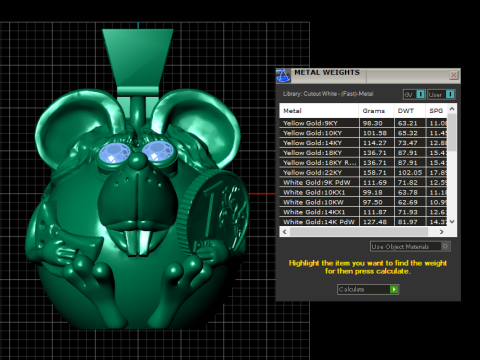The height and width of the screenshot is (360, 480).
Task: Sort by the Metal column header
Action: (319, 111)
